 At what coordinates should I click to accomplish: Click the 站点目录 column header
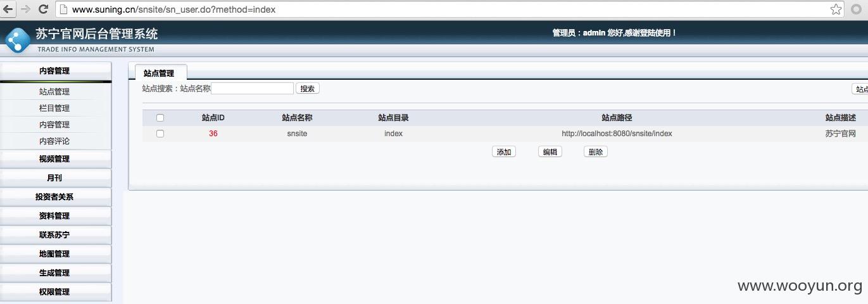point(393,118)
